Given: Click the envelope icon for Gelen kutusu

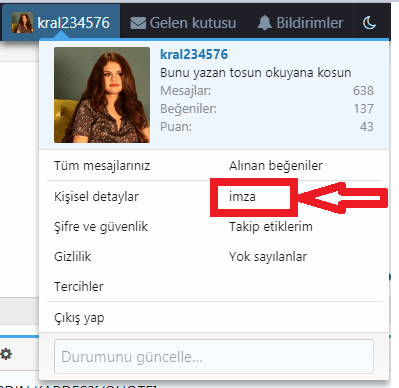Looking at the screenshot, I should 138,23.
